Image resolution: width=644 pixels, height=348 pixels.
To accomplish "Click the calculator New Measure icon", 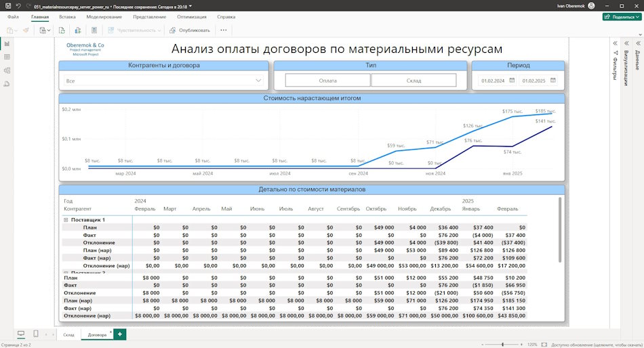I will [94, 30].
